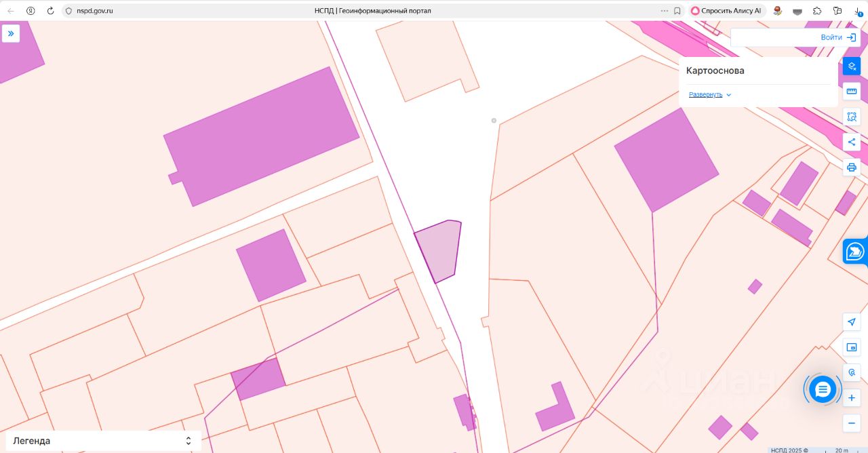Click the mushroom extension icon
The width and height of the screenshot is (868, 453).
point(778,11)
